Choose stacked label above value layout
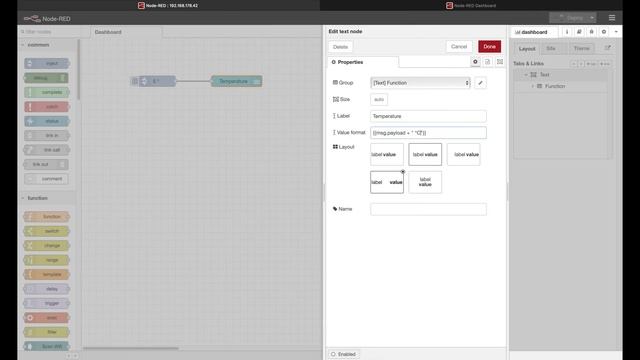 pos(425,182)
